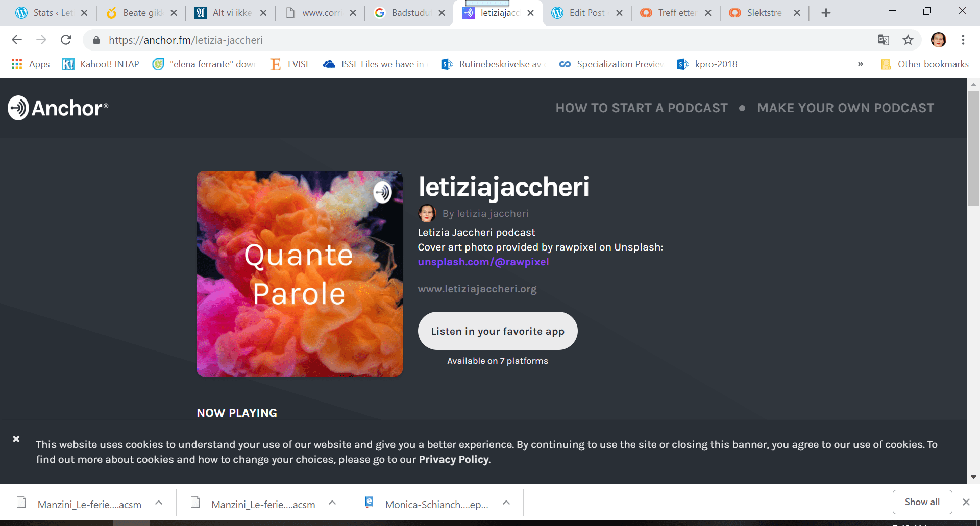Click the back navigation arrow
Screen dimensions: 980x526
click(17, 40)
